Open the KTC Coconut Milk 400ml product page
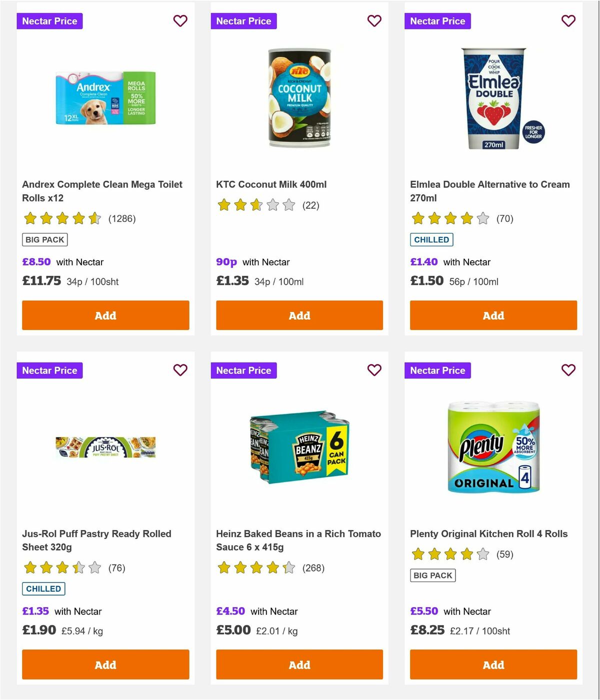This screenshot has width=600, height=700. [271, 184]
